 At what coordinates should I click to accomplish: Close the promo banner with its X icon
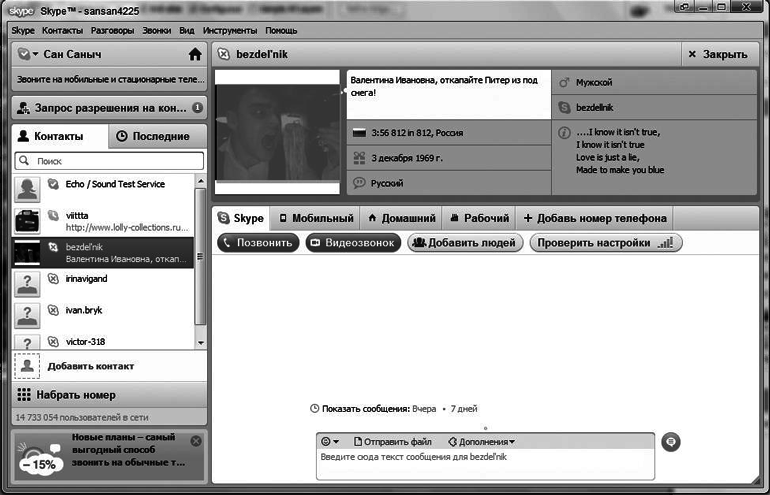196,441
